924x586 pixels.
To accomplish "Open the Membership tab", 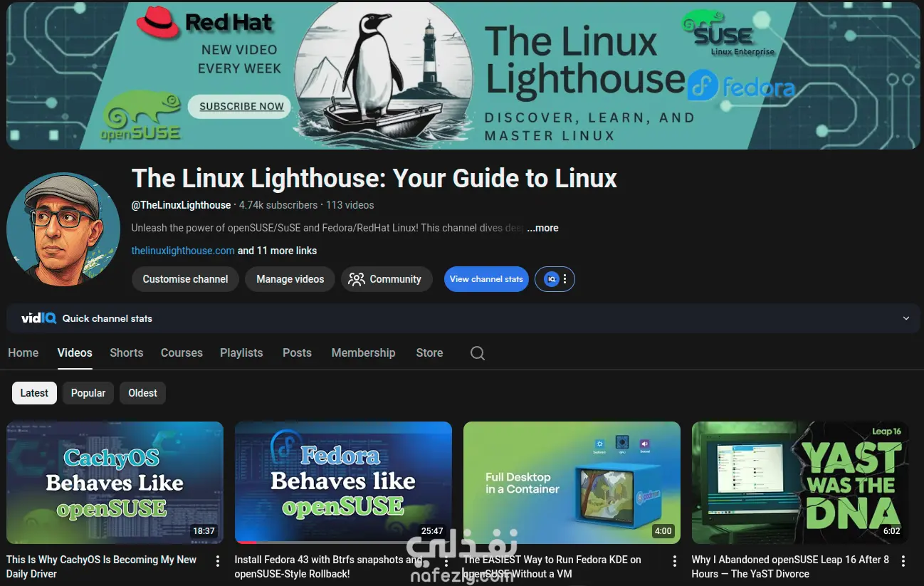I will (363, 352).
